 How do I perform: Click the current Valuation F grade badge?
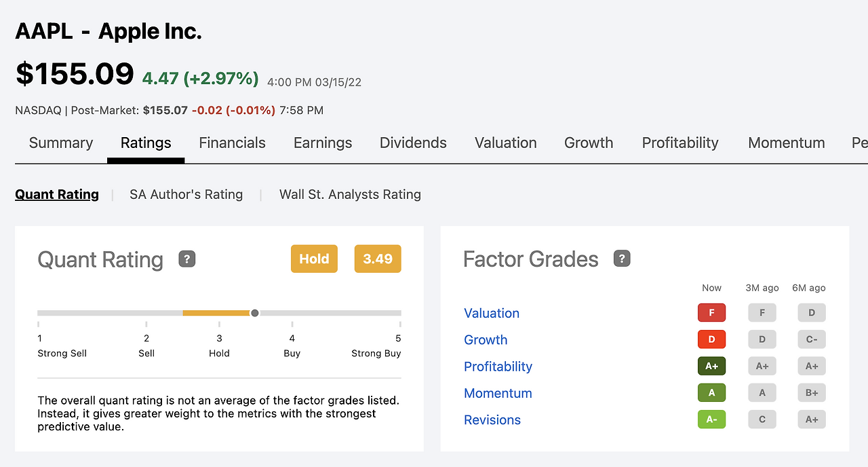(711, 313)
